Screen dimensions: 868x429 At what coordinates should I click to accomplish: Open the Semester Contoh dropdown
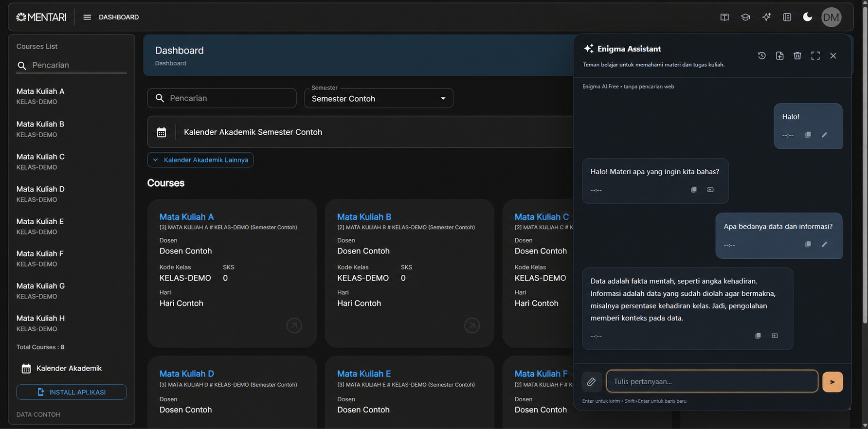[x=379, y=98]
